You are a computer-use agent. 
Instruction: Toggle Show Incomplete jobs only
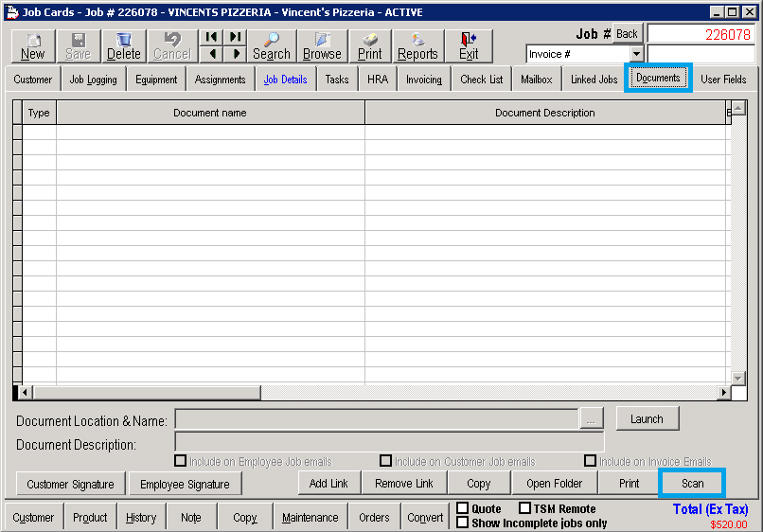(463, 523)
